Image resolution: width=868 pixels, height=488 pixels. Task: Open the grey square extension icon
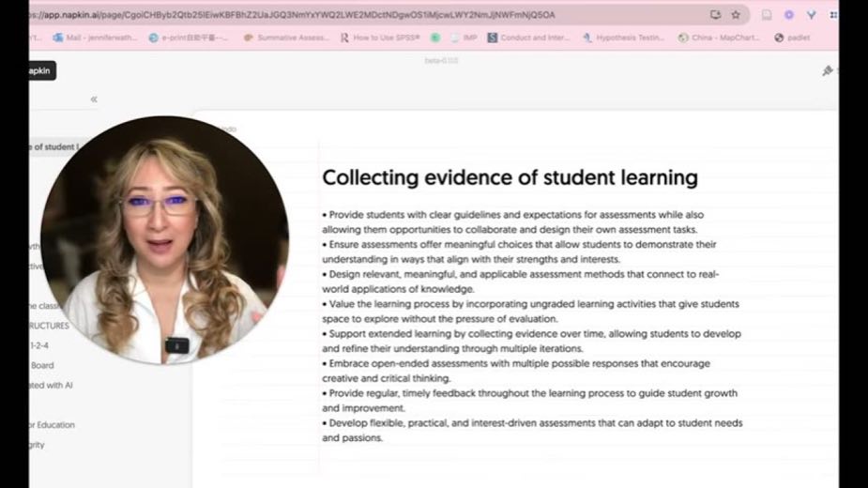pos(767,15)
